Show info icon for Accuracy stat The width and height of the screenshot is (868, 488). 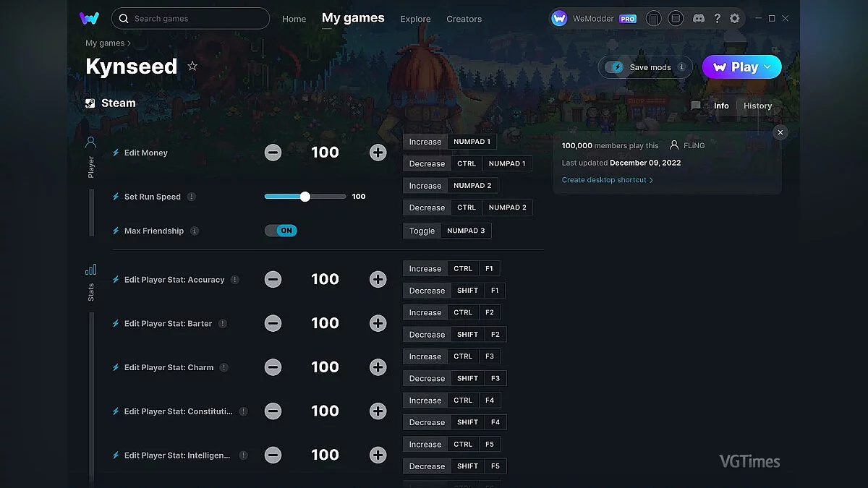235,280
